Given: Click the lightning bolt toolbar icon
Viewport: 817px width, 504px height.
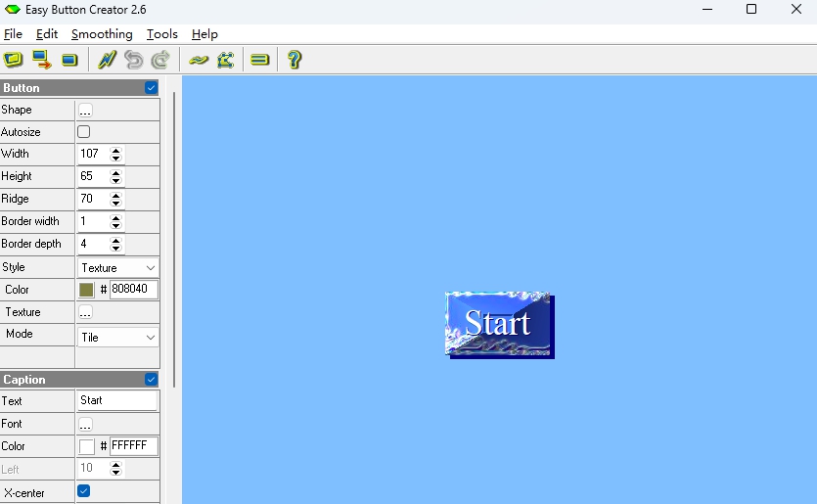Looking at the screenshot, I should [107, 60].
